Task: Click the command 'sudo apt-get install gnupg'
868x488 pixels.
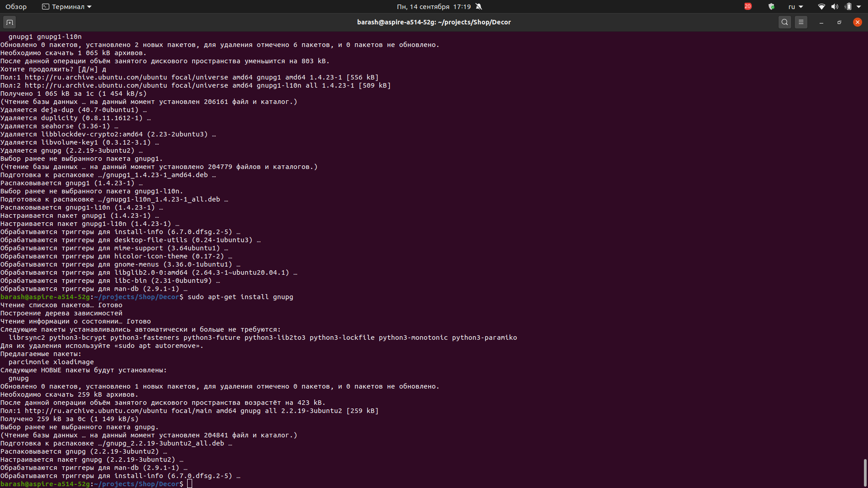Action: pos(241,297)
